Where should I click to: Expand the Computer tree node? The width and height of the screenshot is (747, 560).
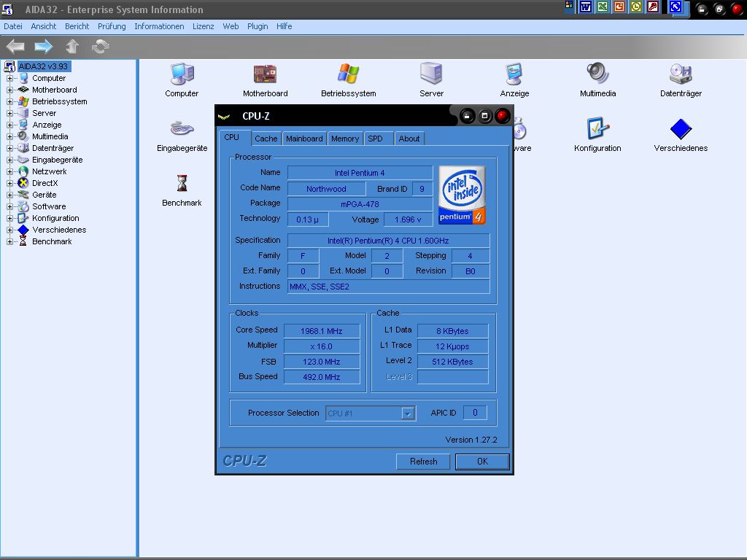point(9,78)
